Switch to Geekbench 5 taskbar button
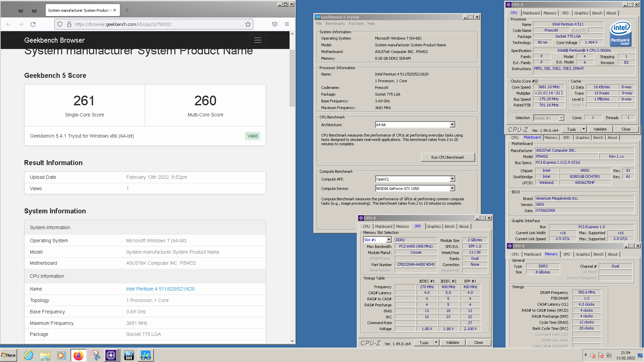Image resolution: width=644 pixels, height=362 pixels. [x=145, y=355]
